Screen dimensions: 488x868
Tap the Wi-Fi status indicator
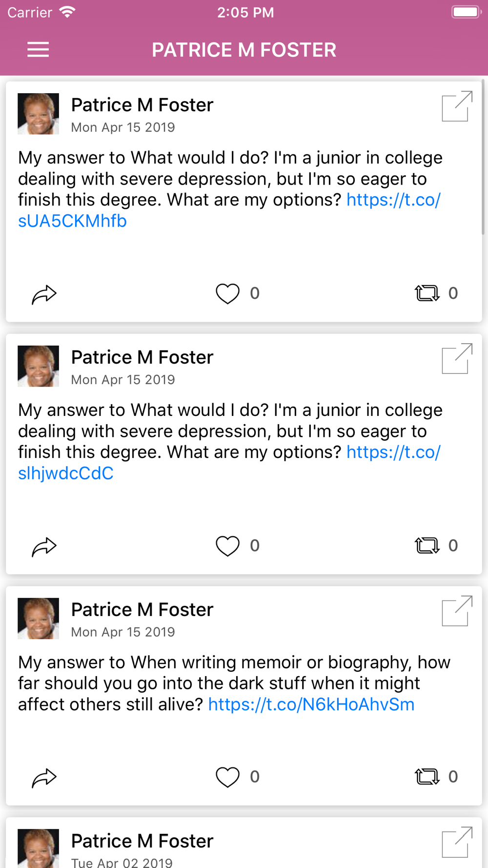[67, 12]
